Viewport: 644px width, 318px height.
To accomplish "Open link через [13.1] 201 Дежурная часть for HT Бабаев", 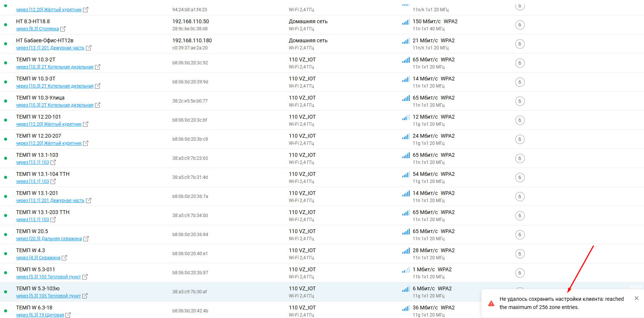I will coord(50,48).
